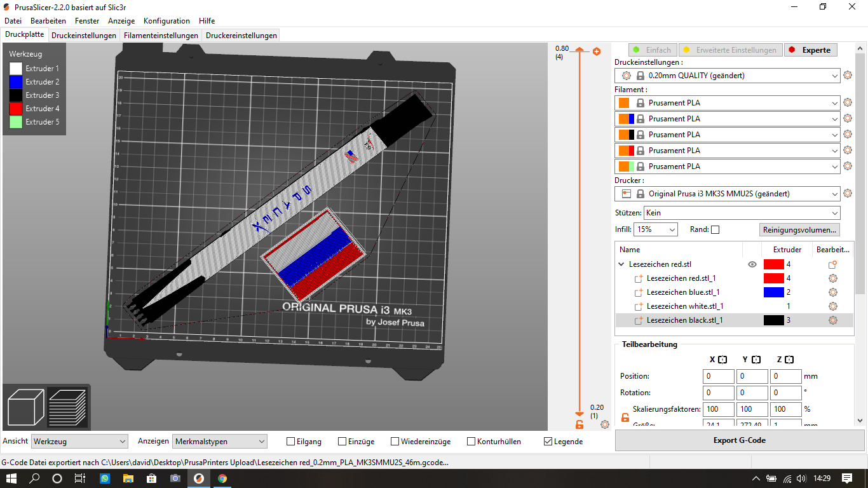
Task: Mirror the part along the Y axis
Action: point(756,360)
